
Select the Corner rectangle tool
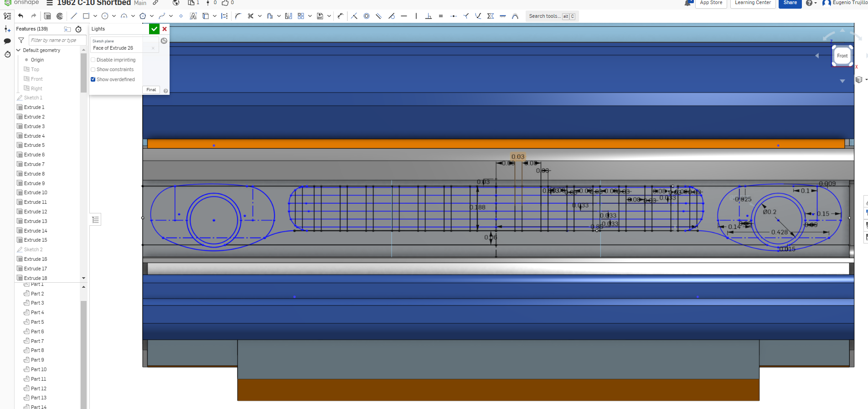(86, 16)
